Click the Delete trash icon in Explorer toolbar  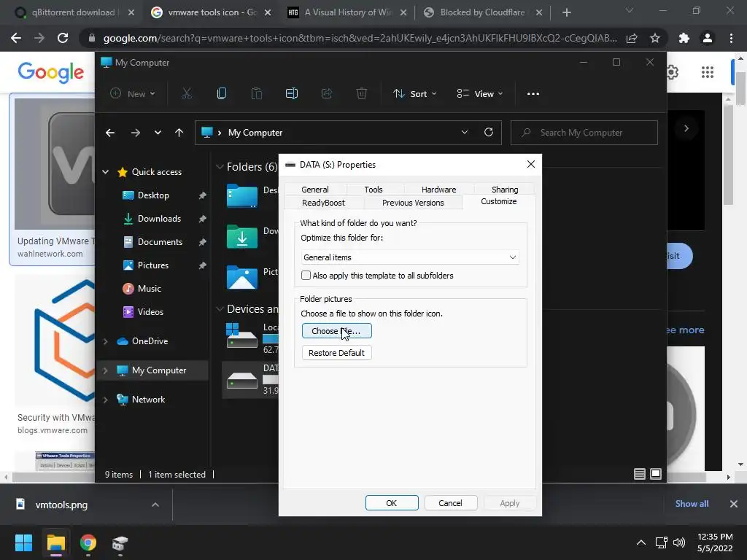pyautogui.click(x=362, y=94)
